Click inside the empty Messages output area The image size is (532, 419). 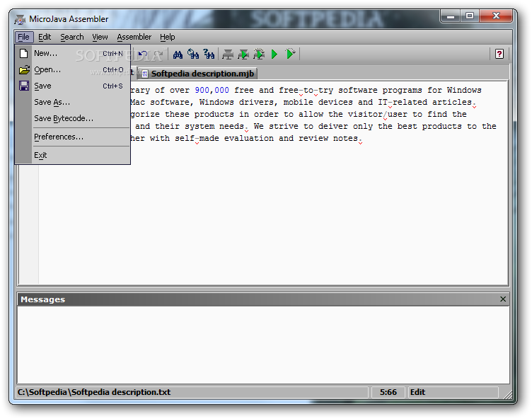point(263,345)
